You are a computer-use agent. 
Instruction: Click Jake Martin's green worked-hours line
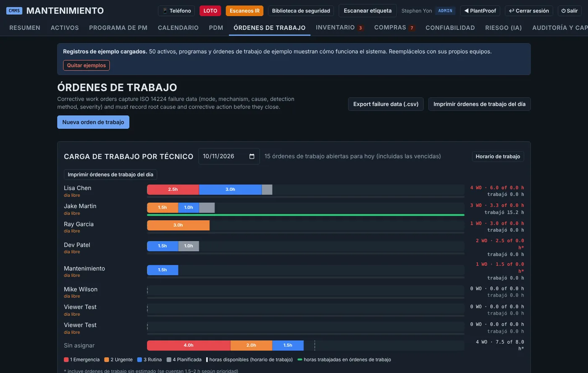(306, 215)
